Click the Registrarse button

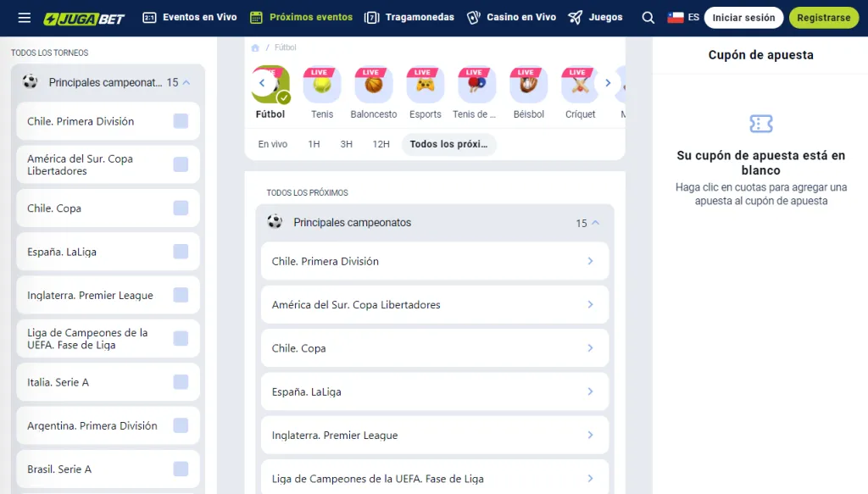(823, 18)
